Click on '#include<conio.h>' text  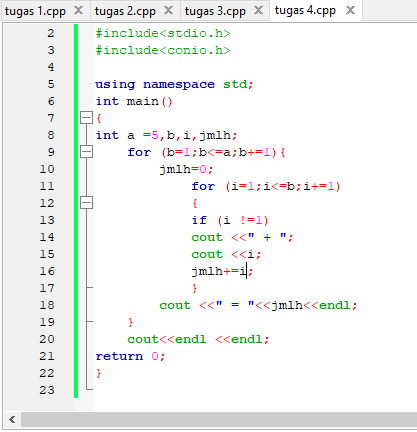pyautogui.click(x=163, y=50)
